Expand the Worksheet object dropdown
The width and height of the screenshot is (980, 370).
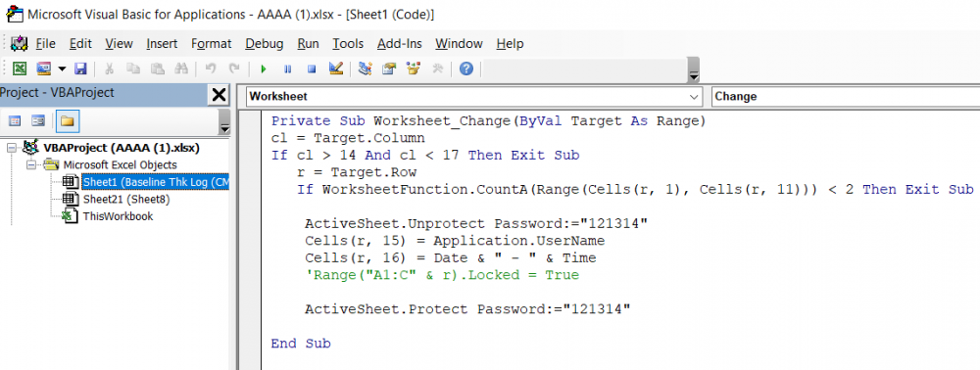click(693, 97)
